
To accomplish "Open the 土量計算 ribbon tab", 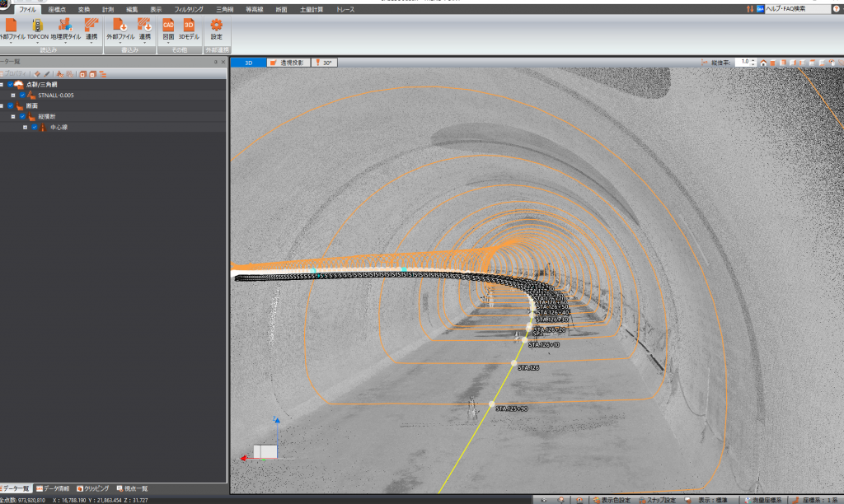I will point(311,10).
